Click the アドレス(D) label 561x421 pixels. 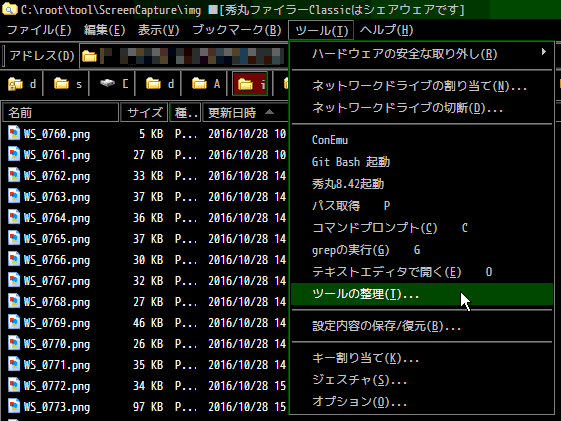coord(42,56)
